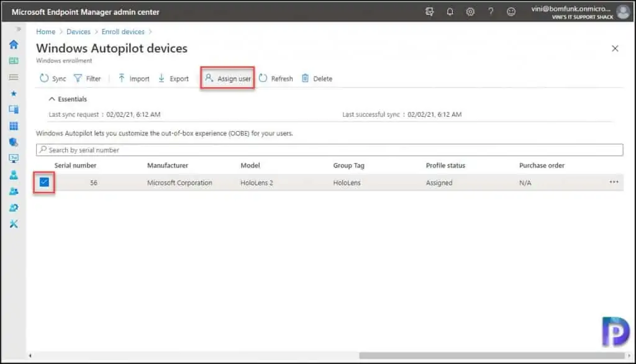636x364 pixels.
Task: Sort by Profile status column header
Action: [445, 166]
